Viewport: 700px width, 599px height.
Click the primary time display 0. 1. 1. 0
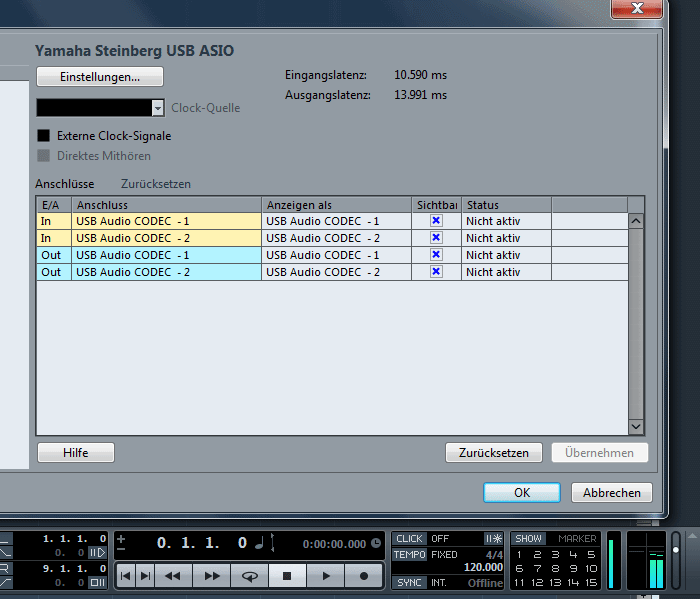[202, 543]
